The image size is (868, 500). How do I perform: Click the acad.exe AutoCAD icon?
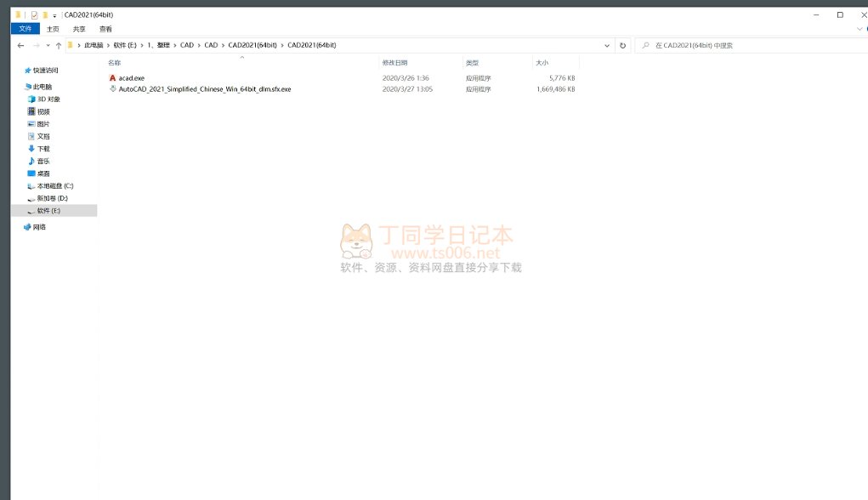[x=112, y=78]
